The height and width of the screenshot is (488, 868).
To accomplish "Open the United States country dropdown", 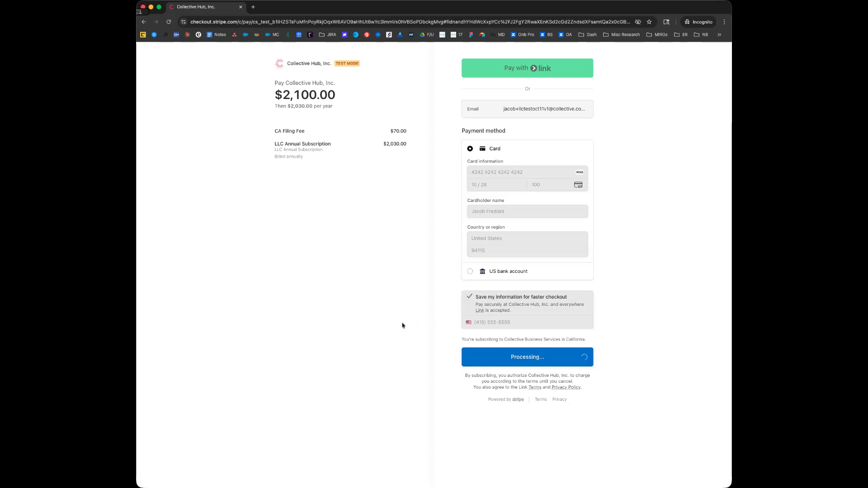I will (527, 239).
